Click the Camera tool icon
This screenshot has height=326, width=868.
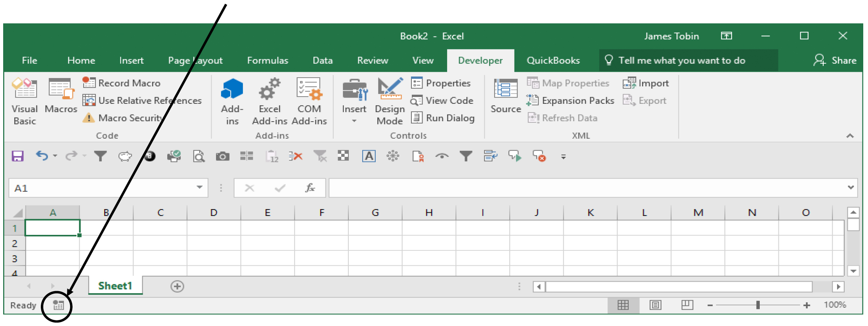(222, 156)
